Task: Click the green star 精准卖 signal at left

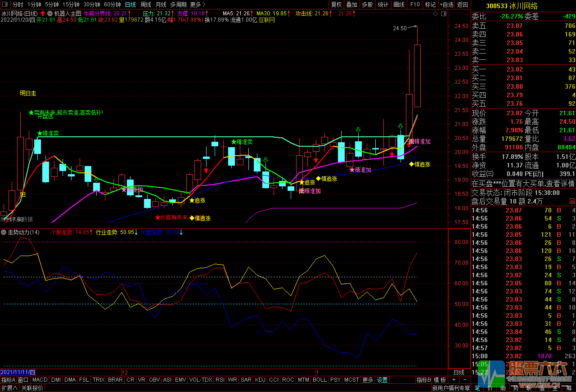Action: pos(48,133)
